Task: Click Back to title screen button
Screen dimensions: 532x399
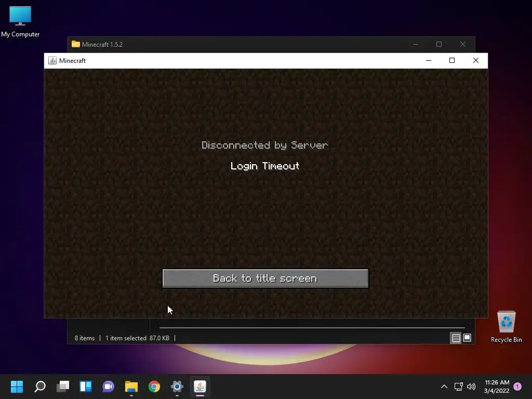Action: coord(265,278)
